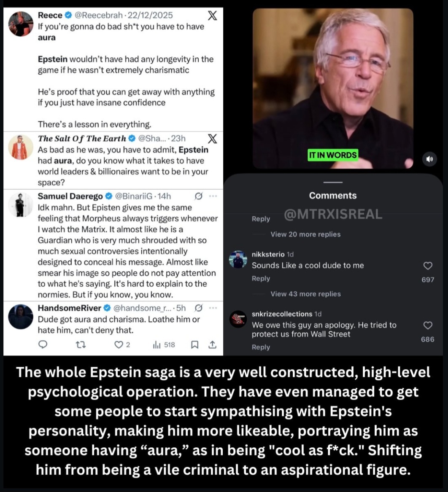Click Reply under snkrizecollections' comment
448x492 pixels.
[x=261, y=347]
